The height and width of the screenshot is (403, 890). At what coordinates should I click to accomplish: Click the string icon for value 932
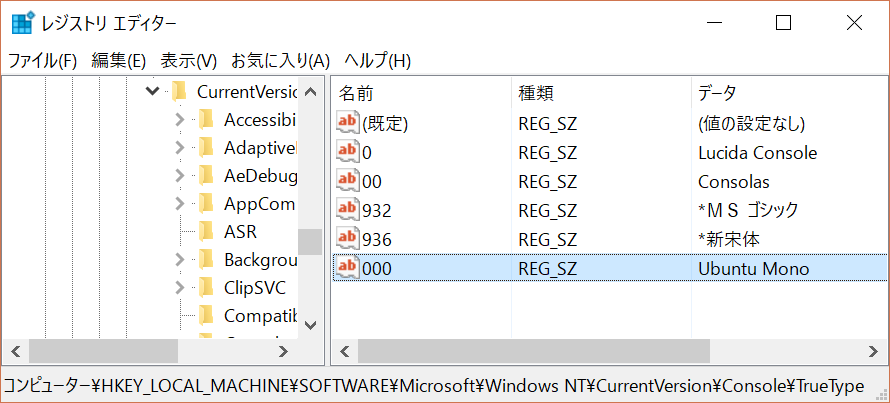tap(347, 209)
